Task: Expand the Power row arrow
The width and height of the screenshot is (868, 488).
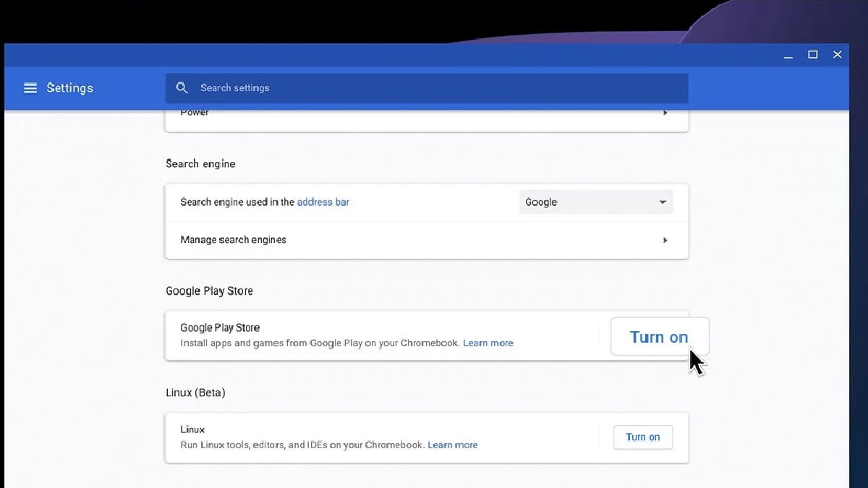Action: [x=665, y=113]
